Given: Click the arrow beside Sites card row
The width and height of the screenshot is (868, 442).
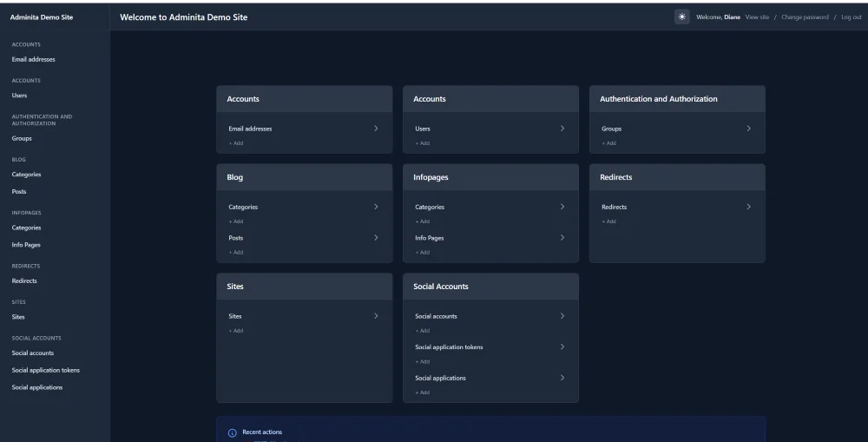Looking at the screenshot, I should pyautogui.click(x=376, y=316).
